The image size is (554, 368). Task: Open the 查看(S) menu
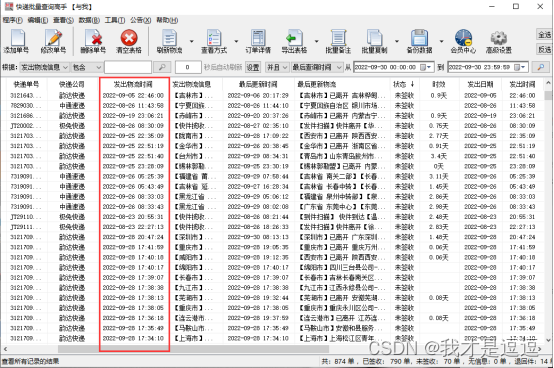pos(63,20)
